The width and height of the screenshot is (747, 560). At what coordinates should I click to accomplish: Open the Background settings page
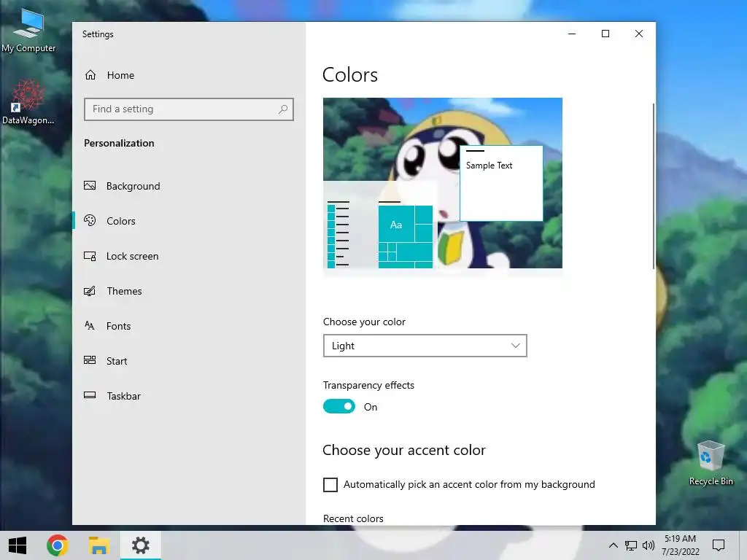pyautogui.click(x=188, y=186)
